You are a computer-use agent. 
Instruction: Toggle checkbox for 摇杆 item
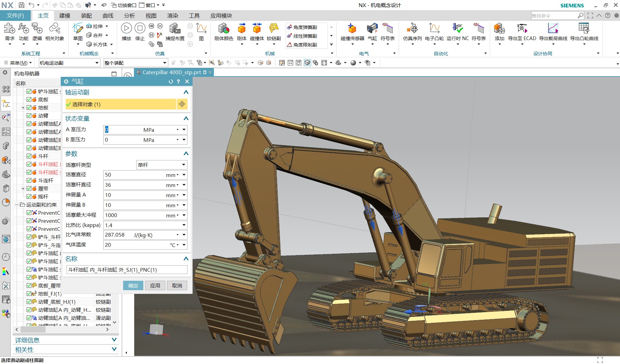pos(29,196)
